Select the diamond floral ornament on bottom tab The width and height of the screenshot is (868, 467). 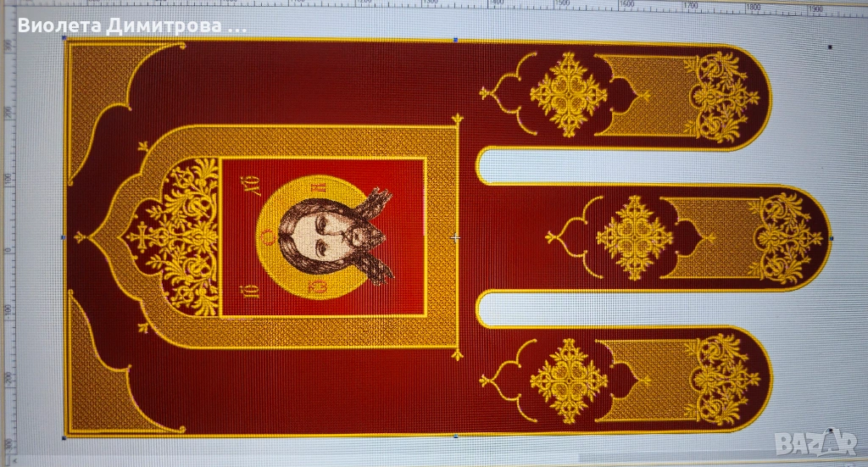(568, 378)
